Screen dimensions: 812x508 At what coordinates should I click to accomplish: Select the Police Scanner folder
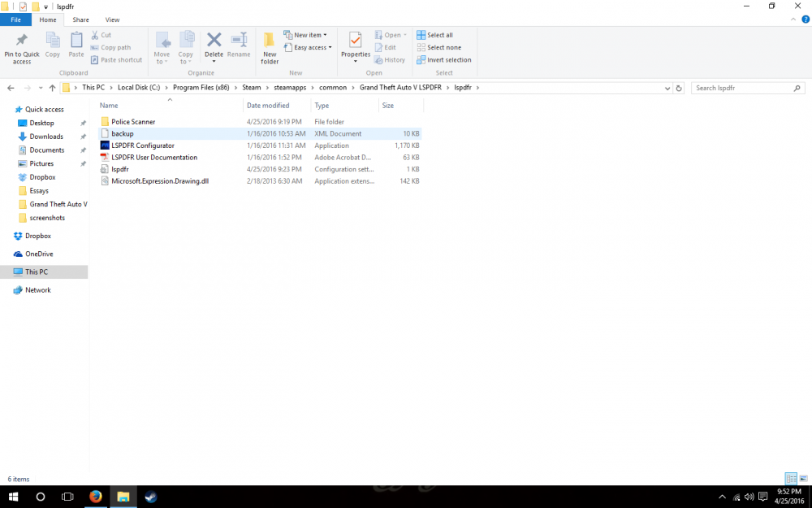[x=133, y=122]
